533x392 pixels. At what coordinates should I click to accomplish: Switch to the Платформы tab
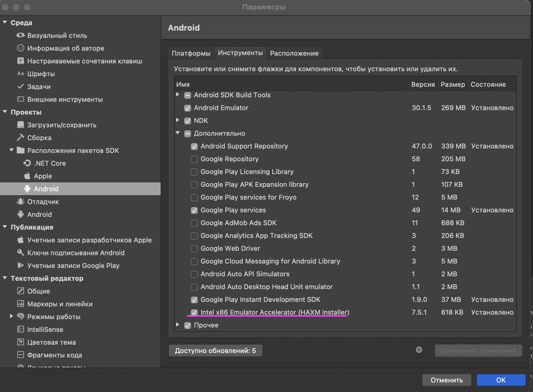click(191, 53)
